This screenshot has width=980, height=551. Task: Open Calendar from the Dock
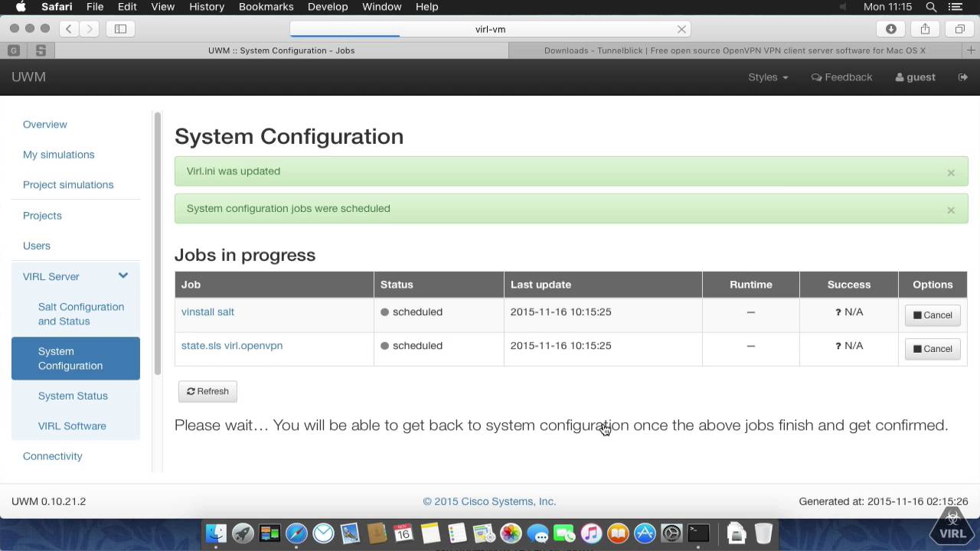pyautogui.click(x=403, y=533)
